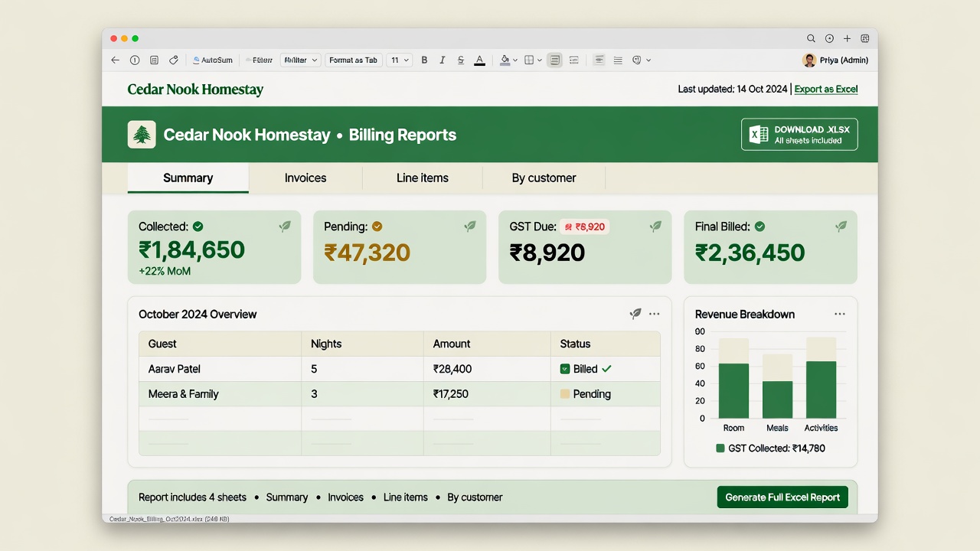Click the circled number one icon
Viewport: 980px width, 551px height.
[135, 60]
